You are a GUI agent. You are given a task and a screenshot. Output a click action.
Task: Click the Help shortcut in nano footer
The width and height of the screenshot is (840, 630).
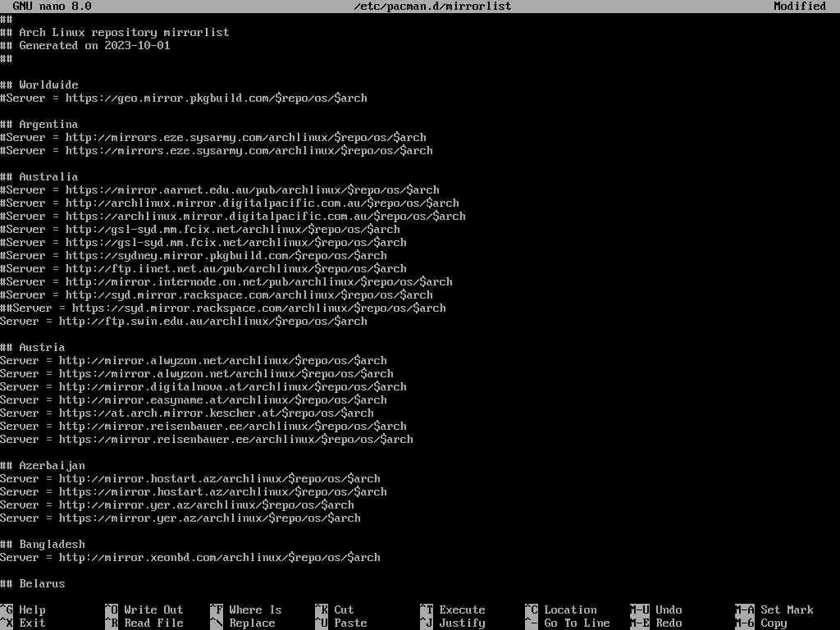point(23,609)
